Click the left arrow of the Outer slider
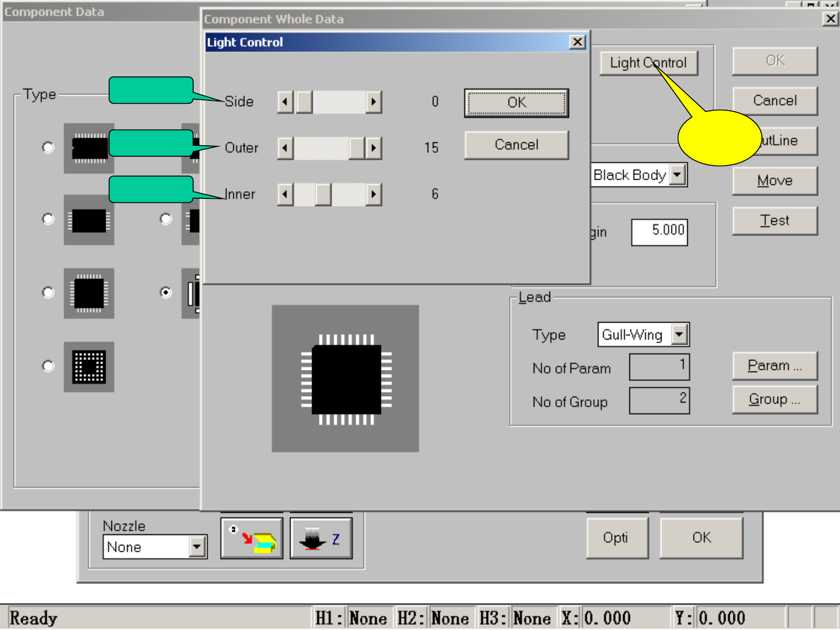The height and width of the screenshot is (630, 840). pyautogui.click(x=285, y=148)
